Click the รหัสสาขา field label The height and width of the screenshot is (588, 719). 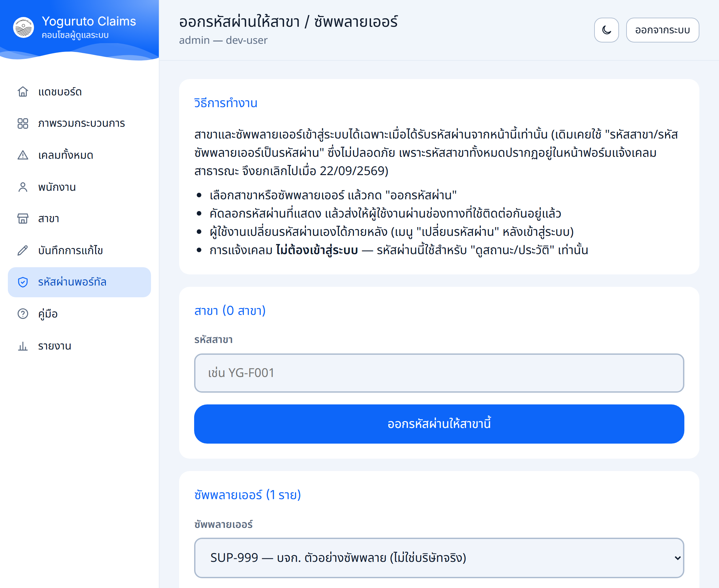pos(213,340)
